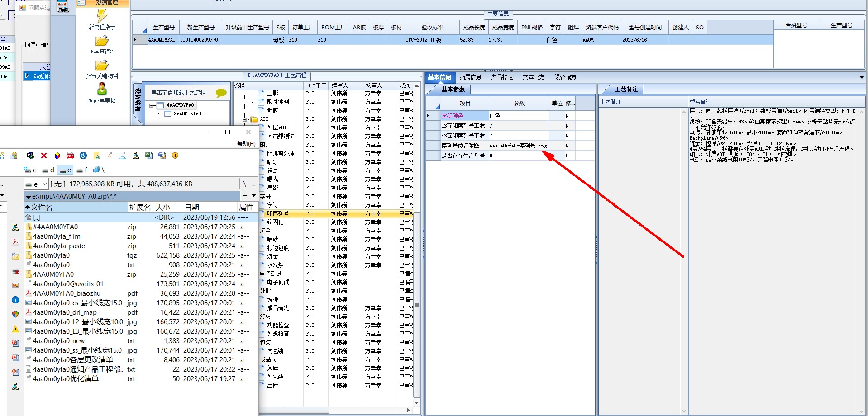This screenshot has height=416, width=868.
Task: Collapse the 4AA0M0YFA0 tree node
Action: coord(152,105)
